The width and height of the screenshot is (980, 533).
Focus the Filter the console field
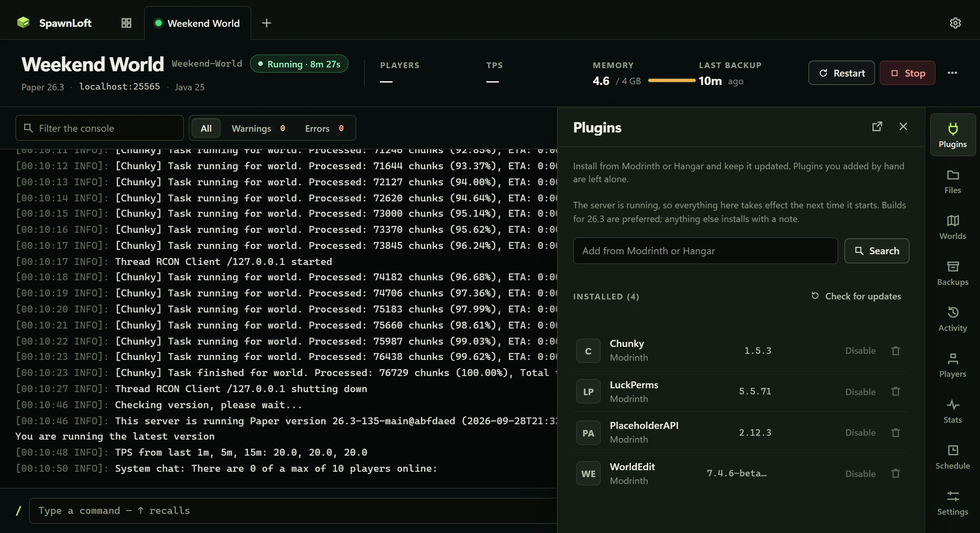click(x=100, y=128)
